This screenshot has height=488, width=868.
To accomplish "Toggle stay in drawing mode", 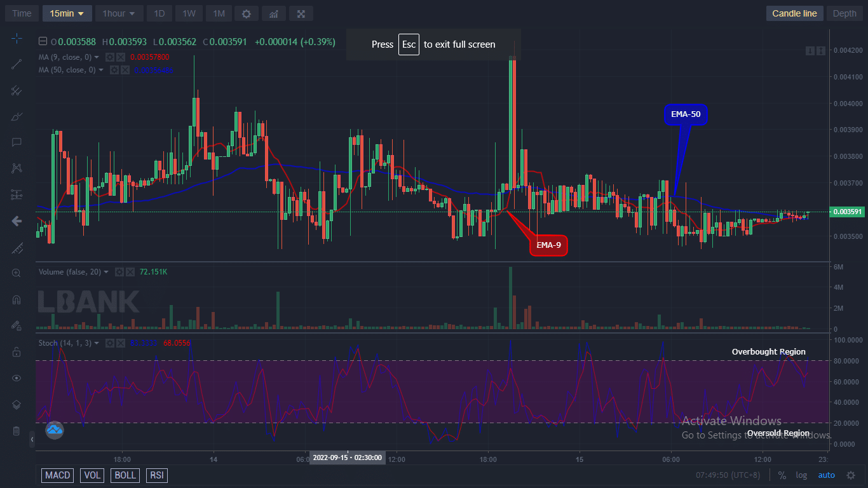I will [x=17, y=325].
